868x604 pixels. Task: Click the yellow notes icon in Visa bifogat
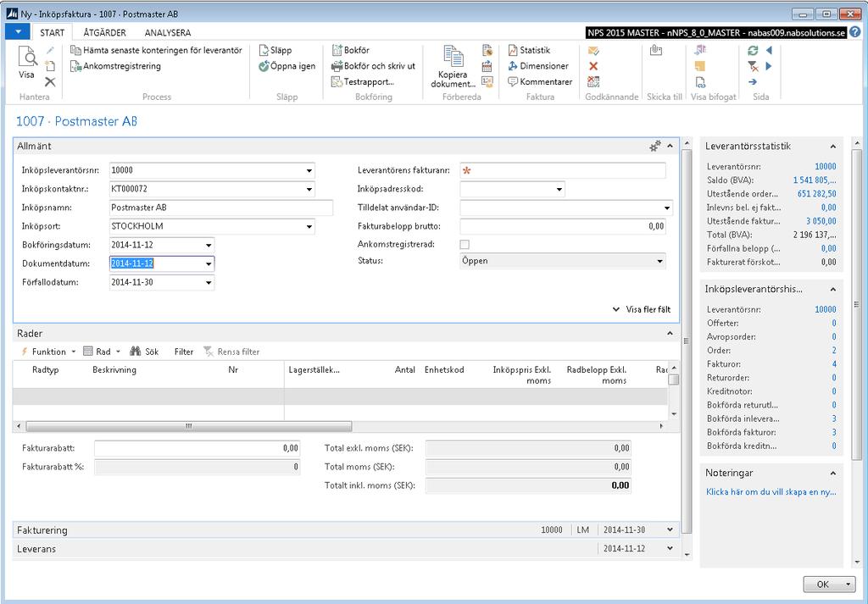[x=699, y=66]
